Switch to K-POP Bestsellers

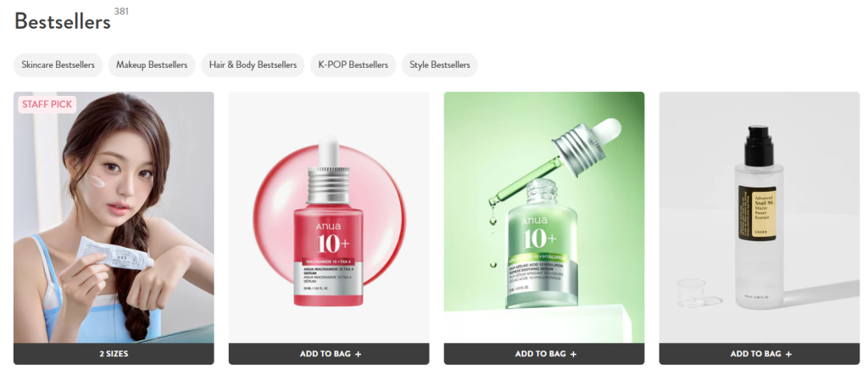click(353, 64)
